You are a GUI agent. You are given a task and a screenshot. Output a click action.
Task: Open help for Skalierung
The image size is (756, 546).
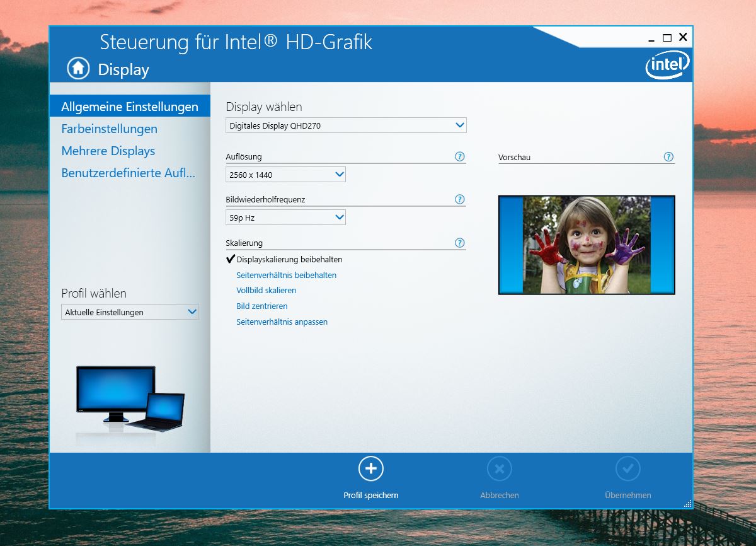(x=460, y=243)
